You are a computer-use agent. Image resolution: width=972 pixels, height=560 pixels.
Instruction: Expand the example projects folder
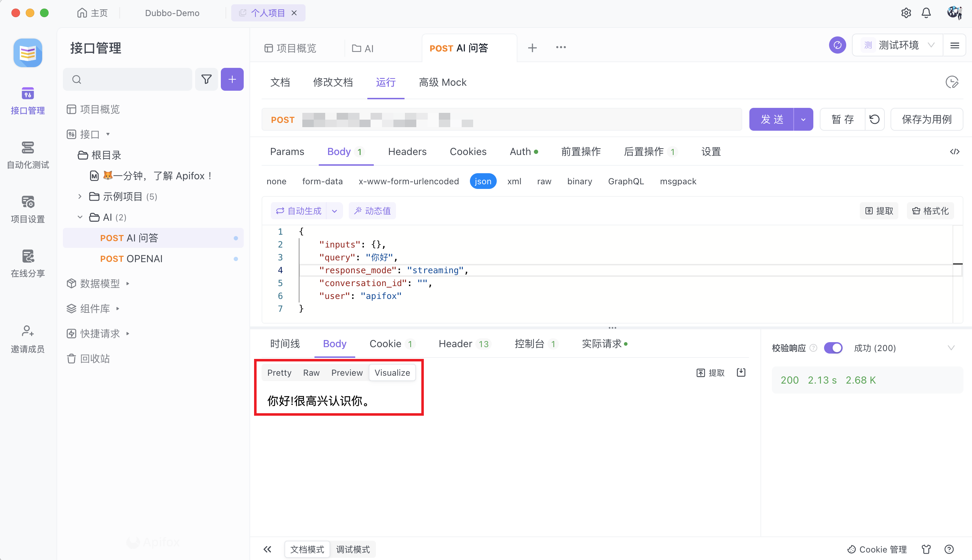[x=80, y=196]
